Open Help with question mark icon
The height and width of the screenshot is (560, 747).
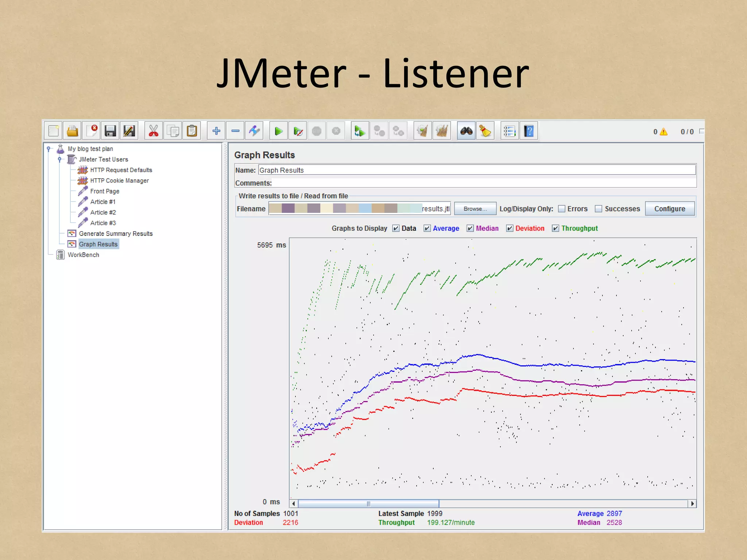click(x=529, y=131)
